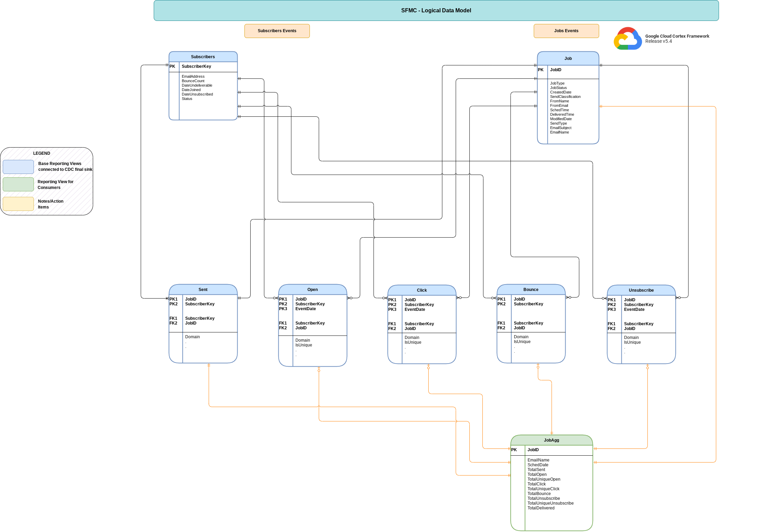Select the Subscribers entity header
The width and height of the screenshot is (758, 532).
point(203,56)
